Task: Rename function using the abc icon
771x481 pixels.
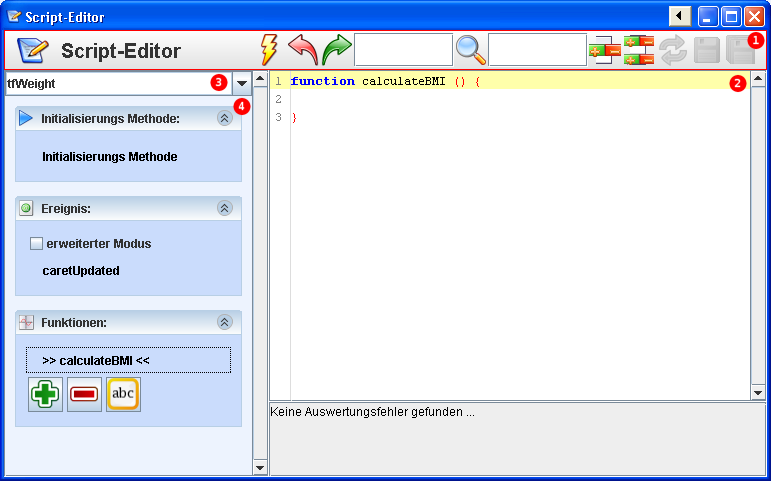Action: click(123, 394)
